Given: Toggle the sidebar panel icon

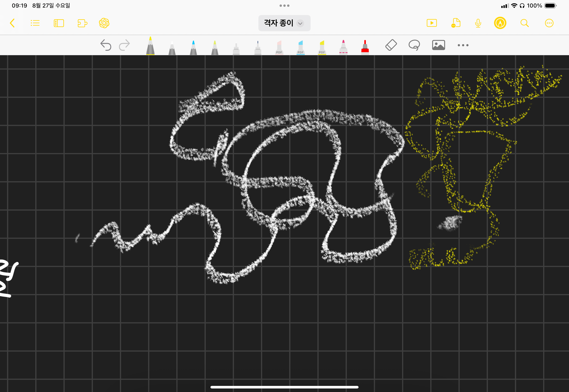Looking at the screenshot, I should click(59, 23).
